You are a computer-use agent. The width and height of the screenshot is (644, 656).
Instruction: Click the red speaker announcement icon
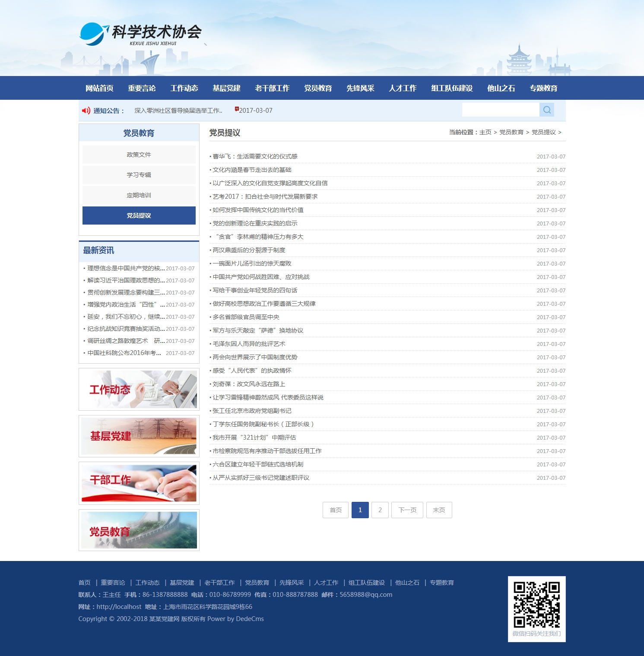point(86,111)
